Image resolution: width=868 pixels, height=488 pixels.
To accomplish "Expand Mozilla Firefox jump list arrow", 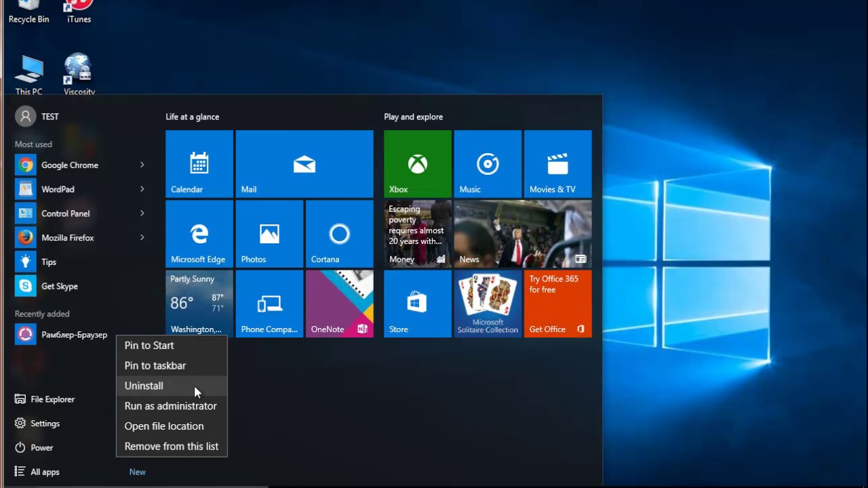I will 142,238.
